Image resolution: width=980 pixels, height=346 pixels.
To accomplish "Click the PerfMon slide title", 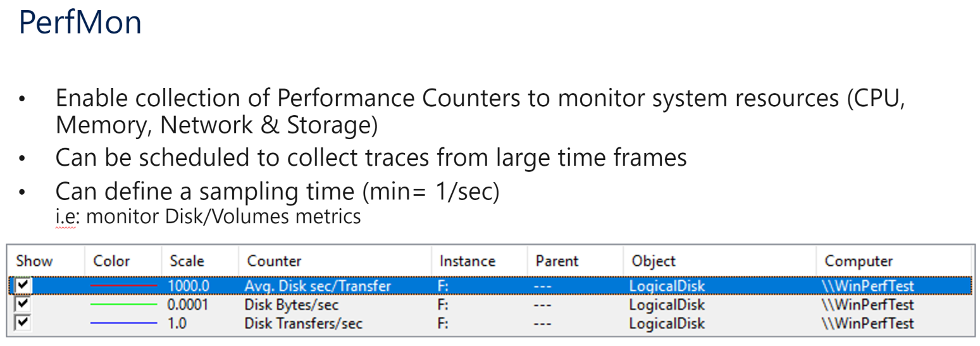I will [80, 23].
